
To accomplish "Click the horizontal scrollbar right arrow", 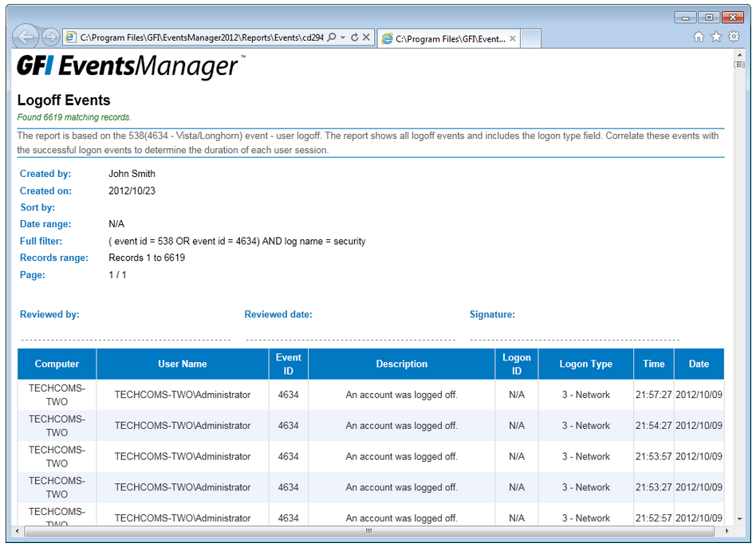I will pyautogui.click(x=727, y=531).
